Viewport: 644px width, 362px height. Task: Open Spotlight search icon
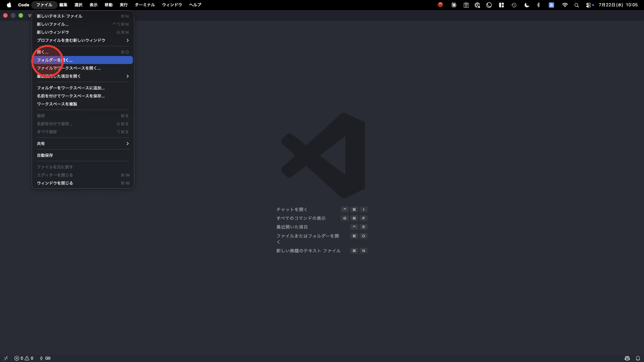click(x=577, y=5)
